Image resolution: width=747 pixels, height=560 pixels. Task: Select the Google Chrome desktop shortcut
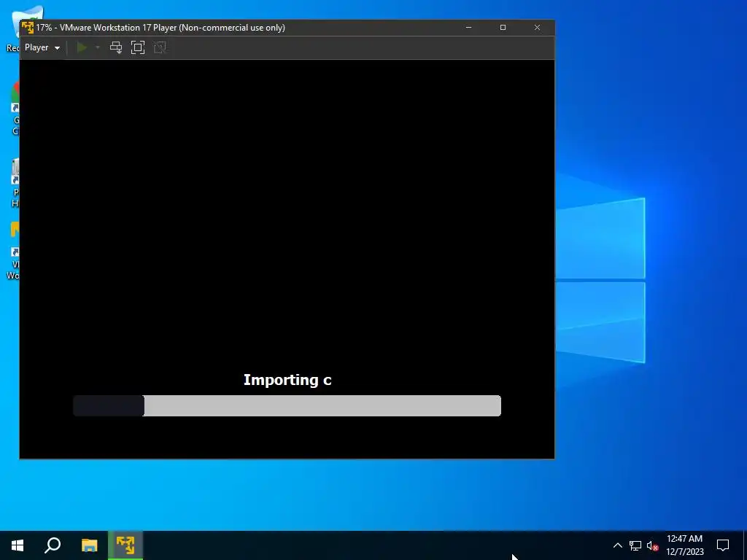coord(15,109)
